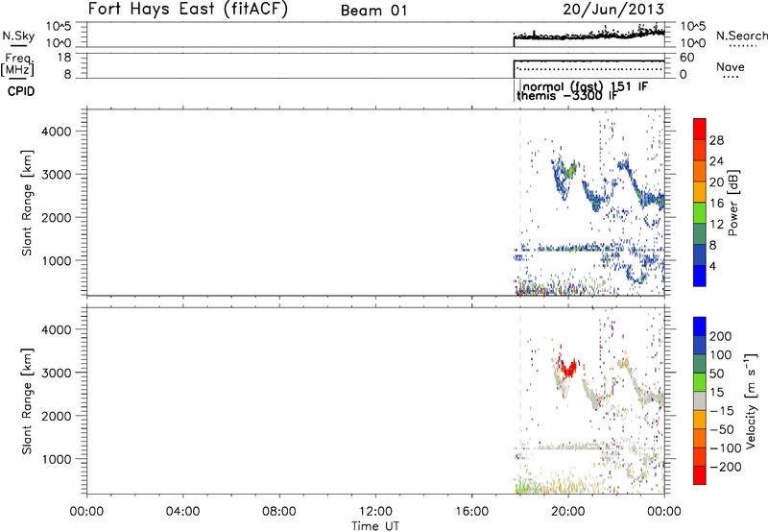Click the "Power [dB]" colorbar title

(x=733, y=203)
